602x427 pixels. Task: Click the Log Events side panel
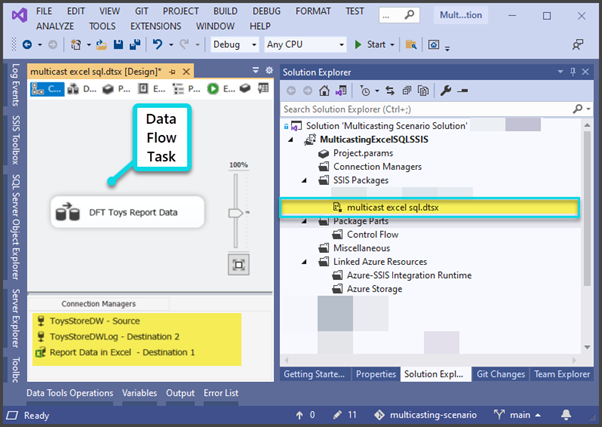coord(15,85)
